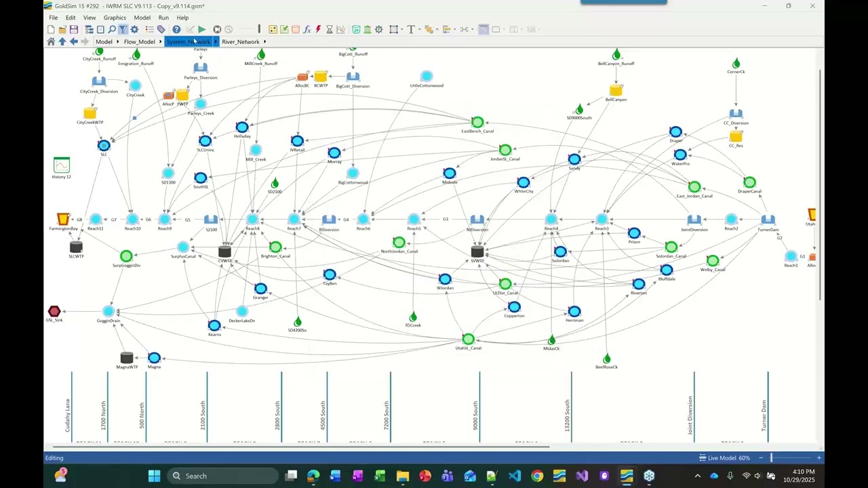868x488 pixels.
Task: Adjust the zoom slider in status bar
Action: click(771, 458)
